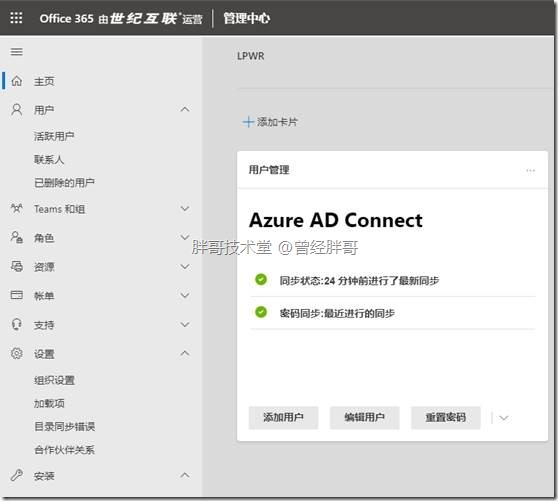
Task: Click the 编辑用户 button
Action: click(364, 417)
